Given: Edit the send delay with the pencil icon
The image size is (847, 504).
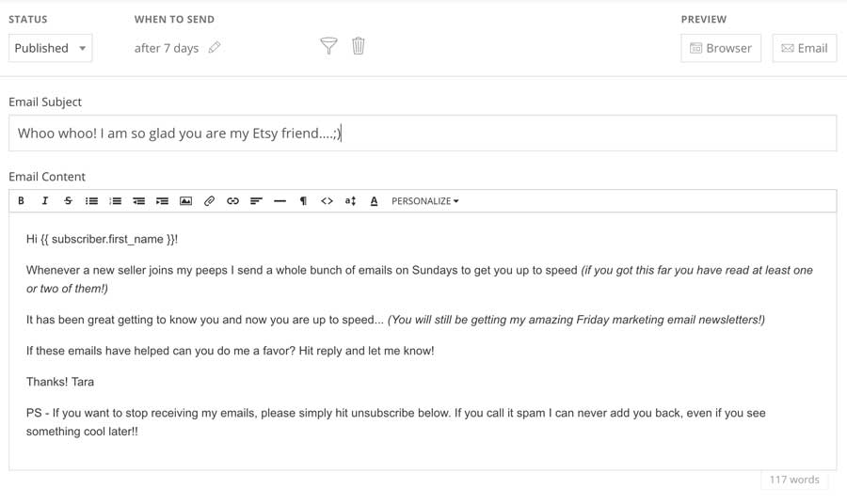Looking at the screenshot, I should [x=215, y=48].
